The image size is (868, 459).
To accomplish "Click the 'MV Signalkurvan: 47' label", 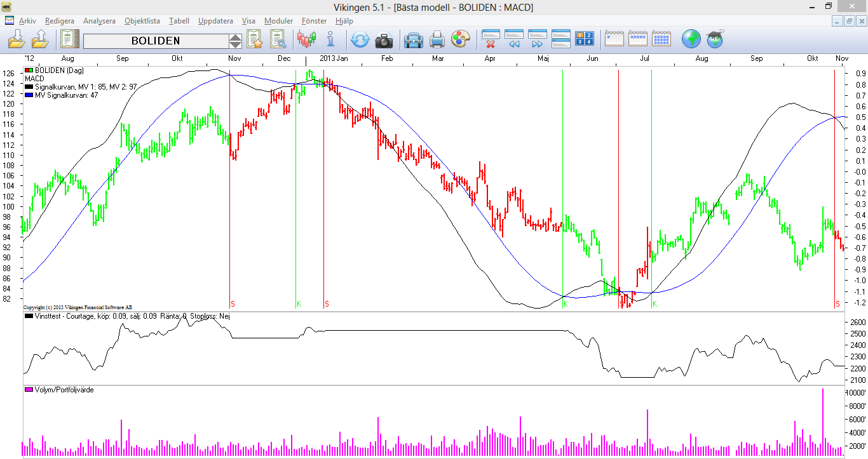I will click(66, 95).
